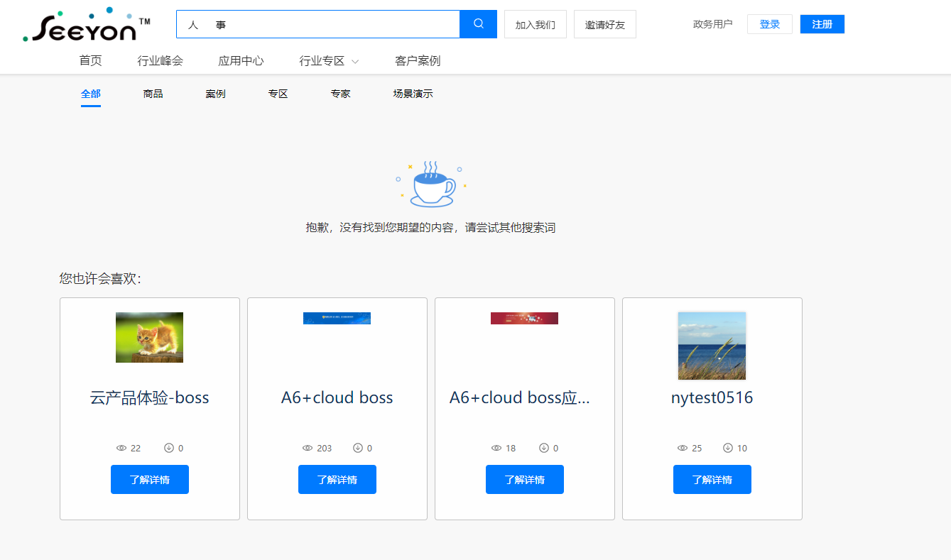This screenshot has height=560, width=951.
Task: Click the 抱歉，没有找到您期望的内容 message
Action: pos(430,228)
